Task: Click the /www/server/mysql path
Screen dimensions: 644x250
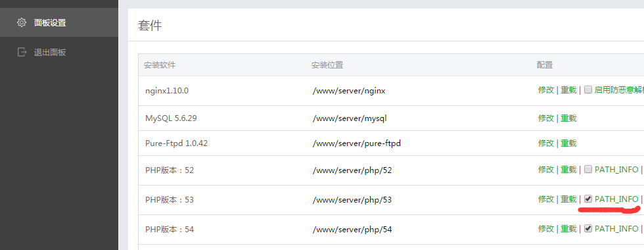Action: coord(350,118)
